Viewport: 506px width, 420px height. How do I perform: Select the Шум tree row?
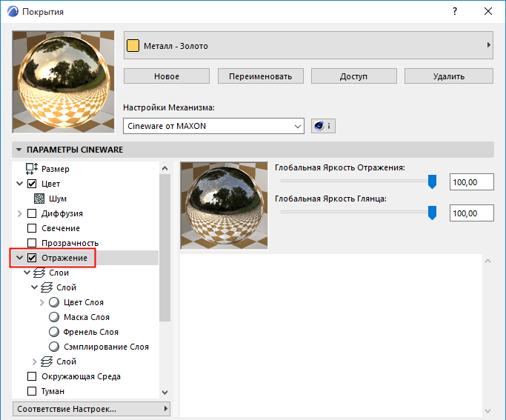85,199
